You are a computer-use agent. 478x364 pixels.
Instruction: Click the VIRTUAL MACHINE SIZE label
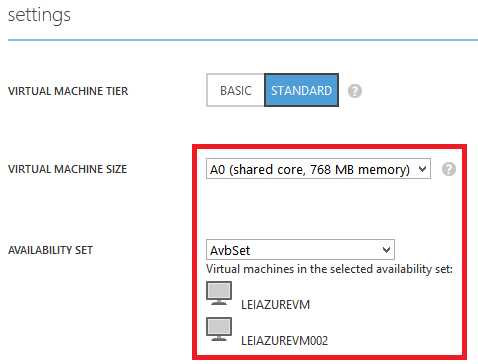(x=67, y=169)
